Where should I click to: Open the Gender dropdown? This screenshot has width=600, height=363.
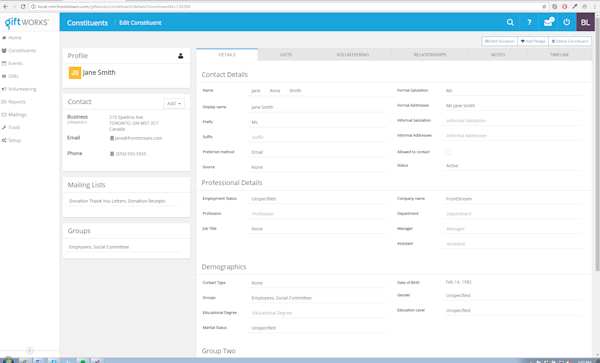point(512,295)
